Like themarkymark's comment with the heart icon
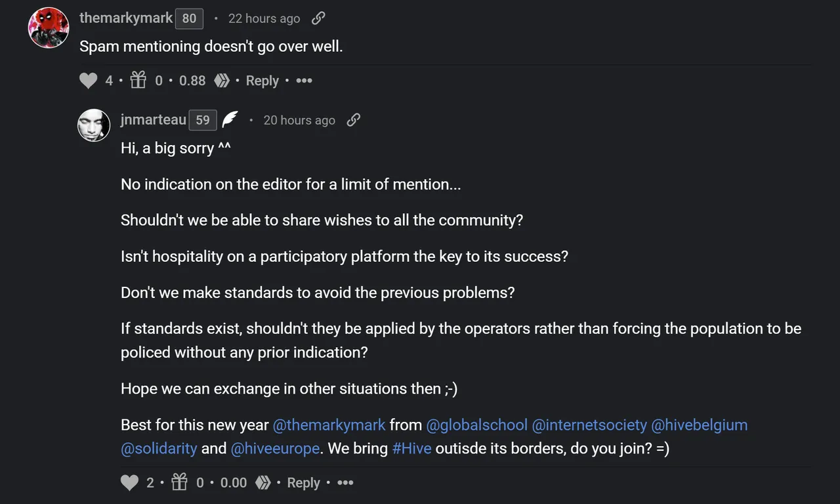 89,81
